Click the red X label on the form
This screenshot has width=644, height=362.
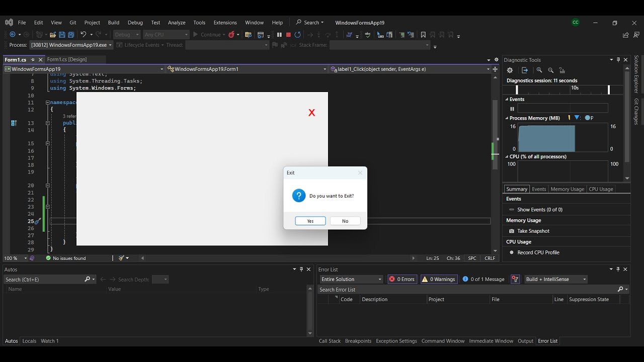click(312, 113)
